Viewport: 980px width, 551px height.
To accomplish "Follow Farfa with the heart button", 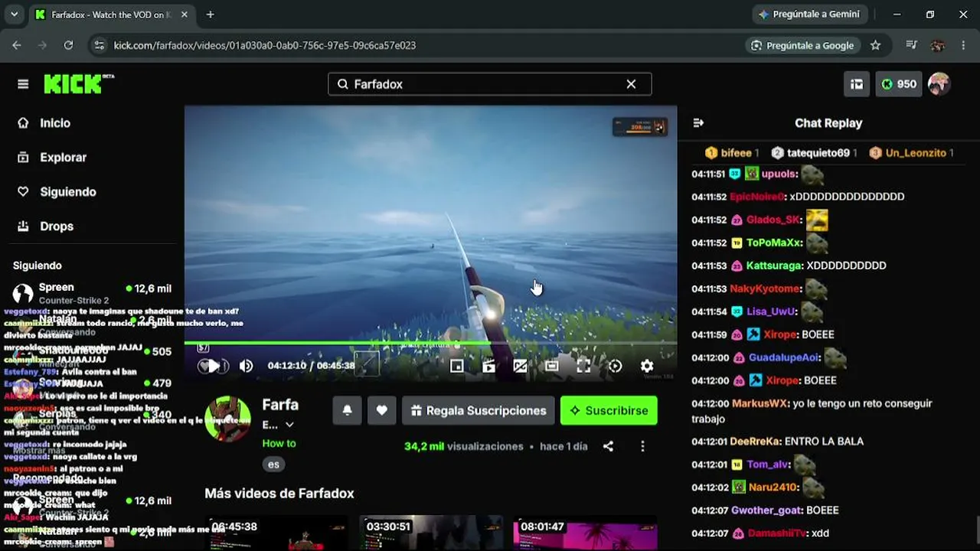I will coord(381,410).
